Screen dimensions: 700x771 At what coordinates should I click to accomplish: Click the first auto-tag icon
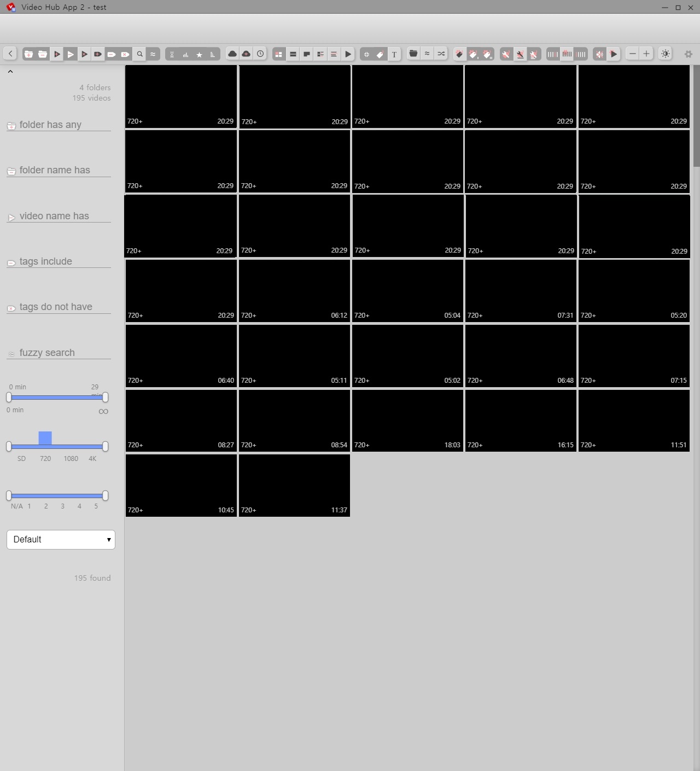459,54
